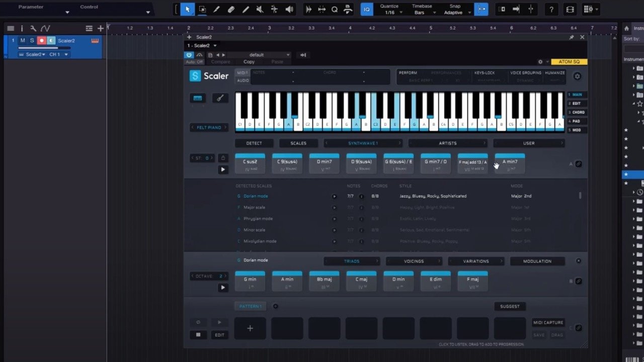This screenshot has width=644, height=362.
Task: Click the question mark help icon
Action: click(551, 9)
